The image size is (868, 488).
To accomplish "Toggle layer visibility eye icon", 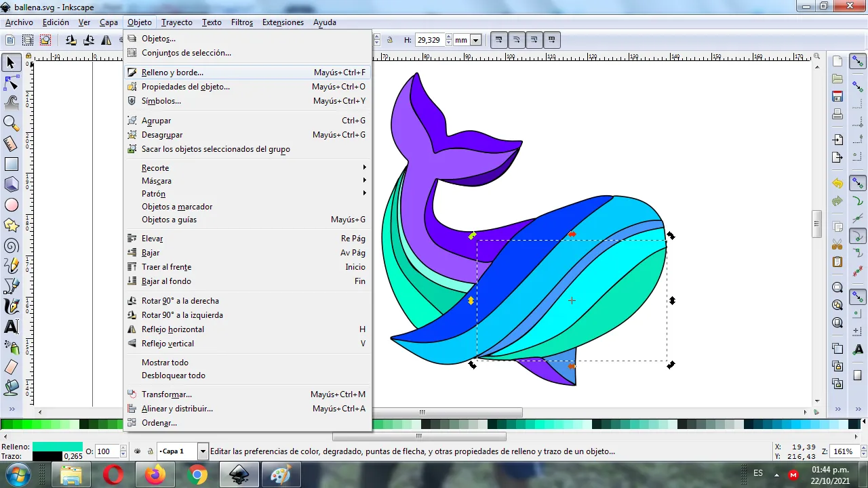I will (x=138, y=451).
